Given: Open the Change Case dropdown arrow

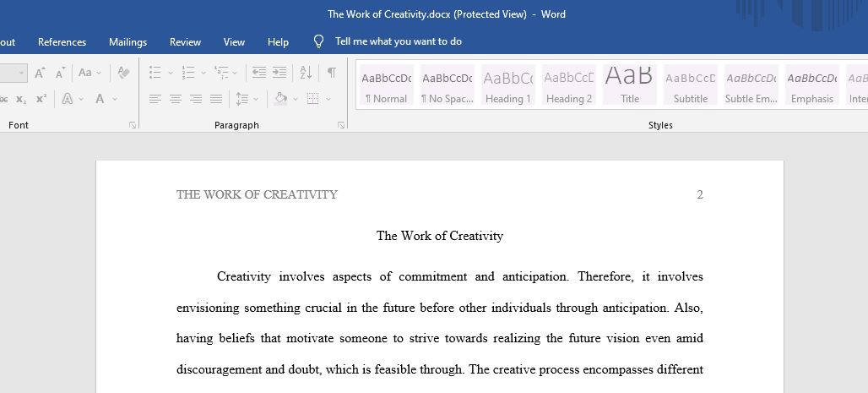Looking at the screenshot, I should [99, 73].
